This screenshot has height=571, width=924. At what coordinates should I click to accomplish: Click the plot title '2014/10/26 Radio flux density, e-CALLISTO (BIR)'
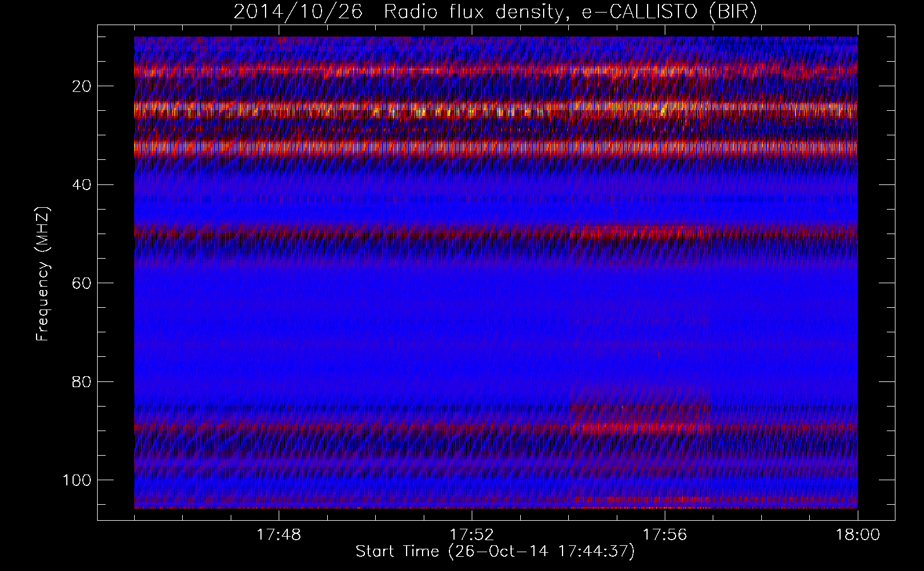495,12
